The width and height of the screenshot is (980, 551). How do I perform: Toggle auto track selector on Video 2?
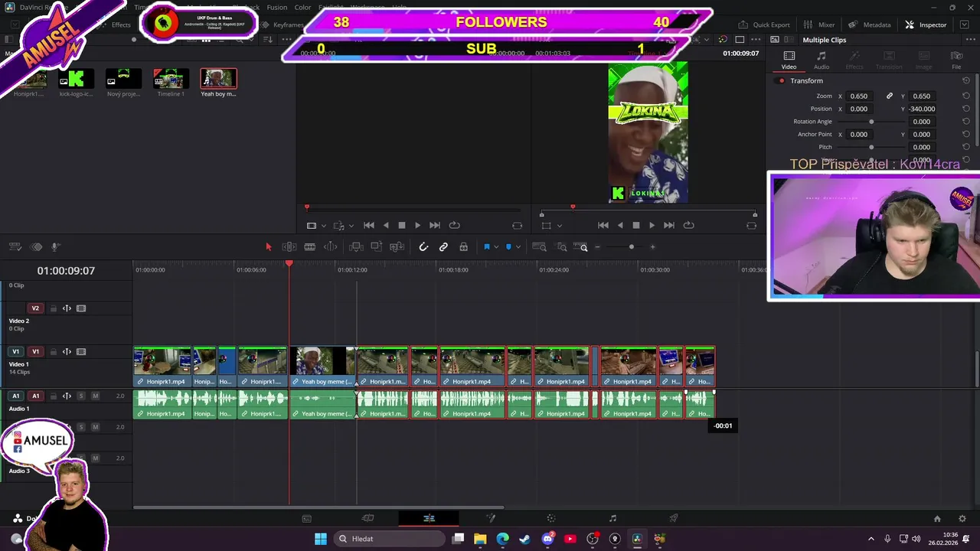(x=67, y=308)
